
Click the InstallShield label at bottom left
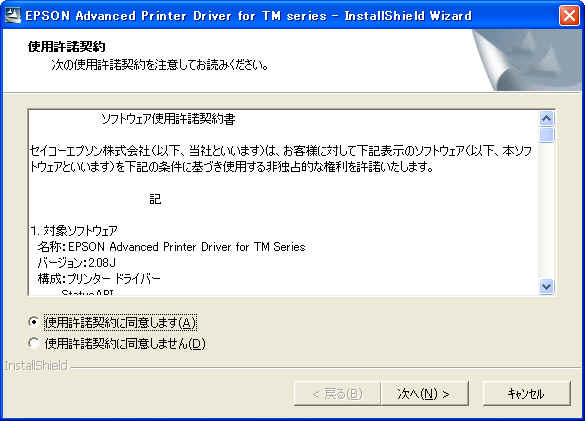tap(36, 366)
